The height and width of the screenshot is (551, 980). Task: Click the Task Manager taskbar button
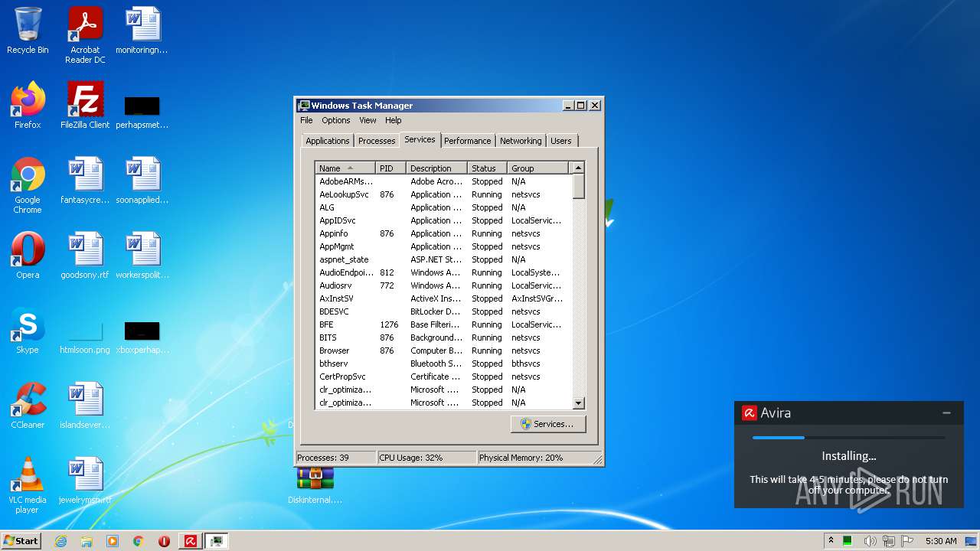(217, 541)
